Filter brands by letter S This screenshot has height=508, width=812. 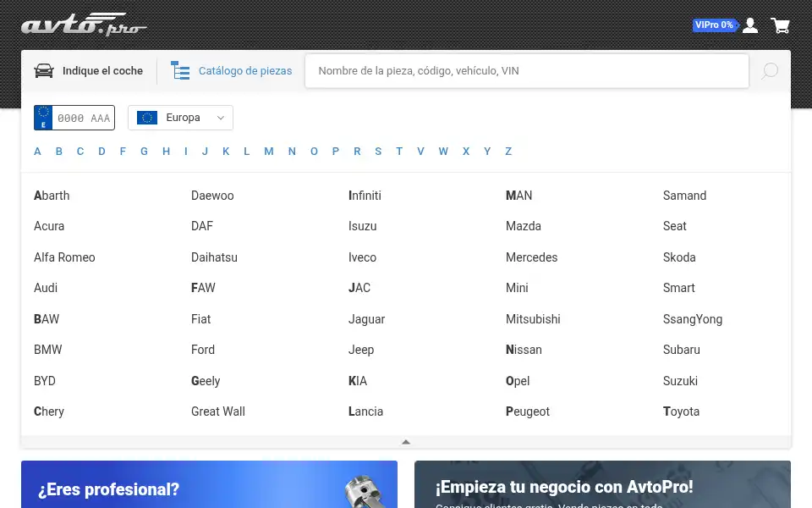coord(378,152)
